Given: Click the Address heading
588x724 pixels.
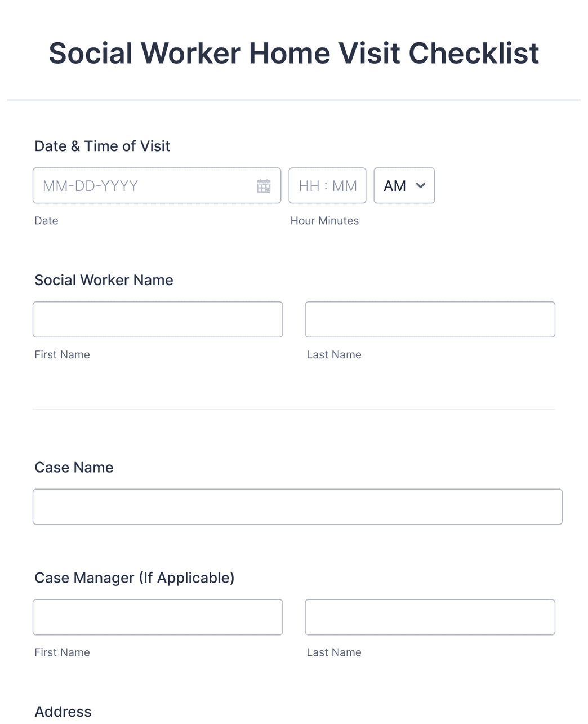Looking at the screenshot, I should click(x=63, y=711).
